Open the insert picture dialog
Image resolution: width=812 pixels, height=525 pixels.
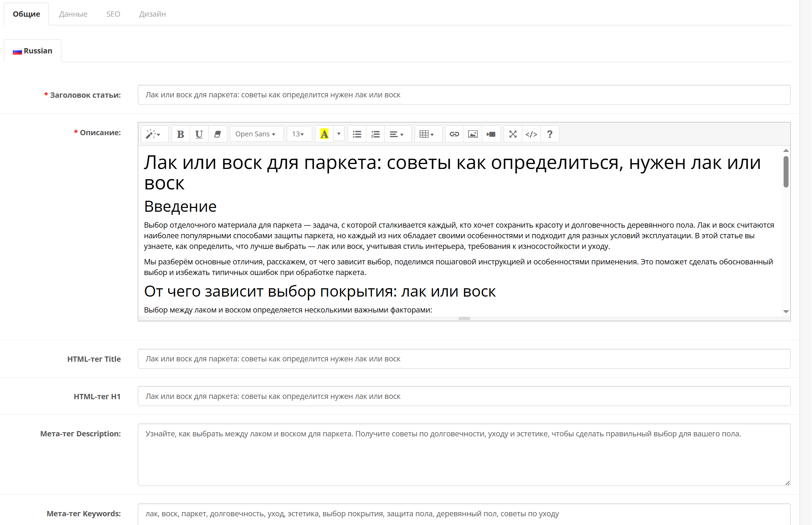tap(473, 134)
